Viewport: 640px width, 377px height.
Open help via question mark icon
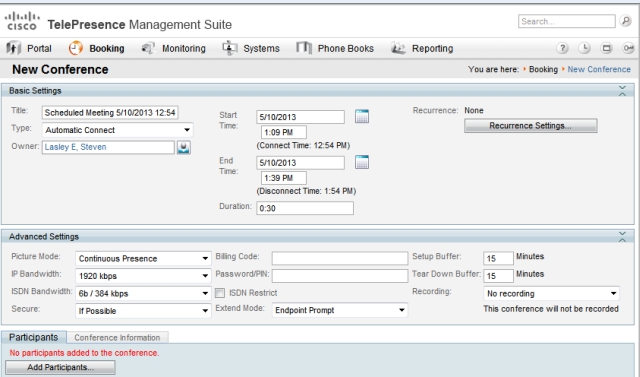[562, 48]
